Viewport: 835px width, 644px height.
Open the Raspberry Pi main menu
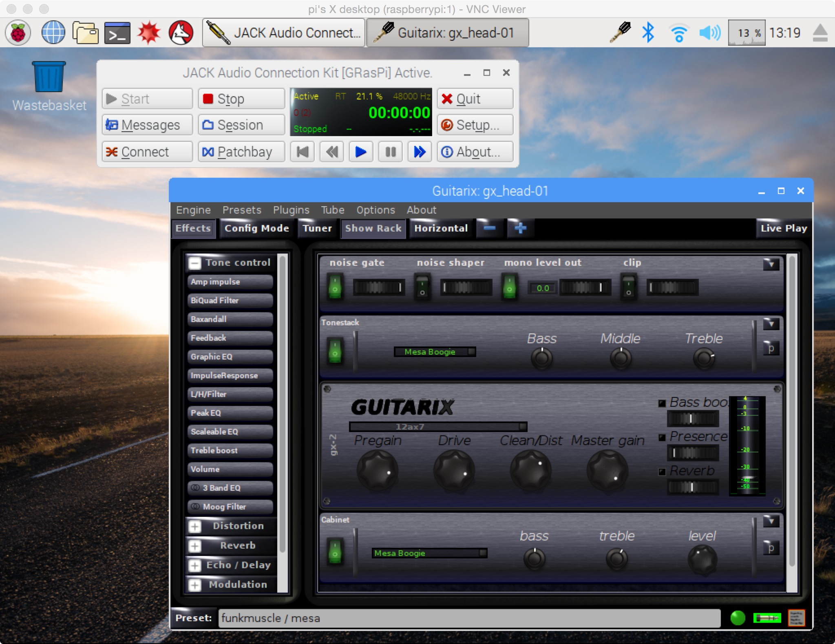[x=18, y=33]
